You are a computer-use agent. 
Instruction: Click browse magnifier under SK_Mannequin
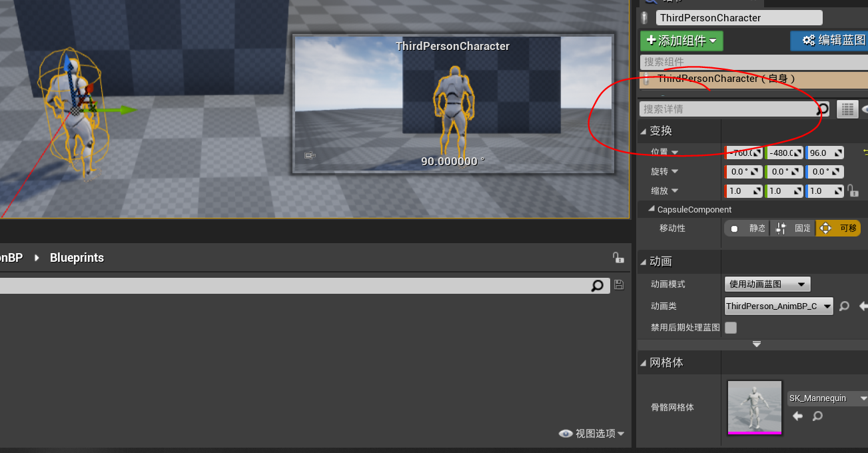(817, 416)
